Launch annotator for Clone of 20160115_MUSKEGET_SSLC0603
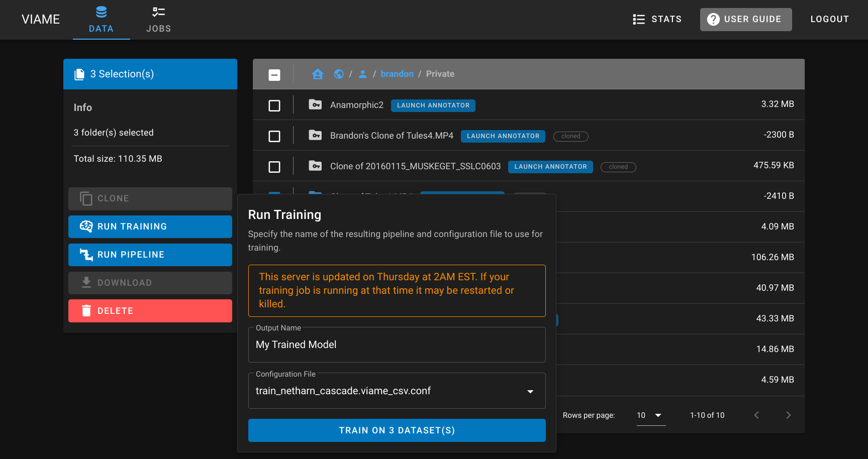 coord(550,167)
